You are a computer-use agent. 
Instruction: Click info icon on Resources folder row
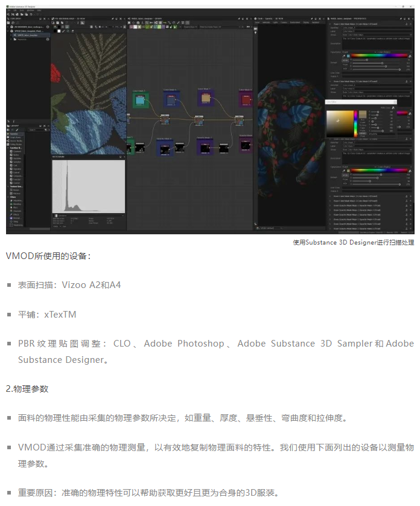pos(48,39)
